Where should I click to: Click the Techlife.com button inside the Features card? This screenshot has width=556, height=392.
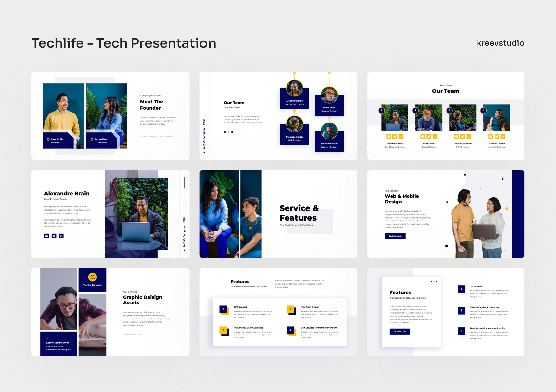click(400, 331)
